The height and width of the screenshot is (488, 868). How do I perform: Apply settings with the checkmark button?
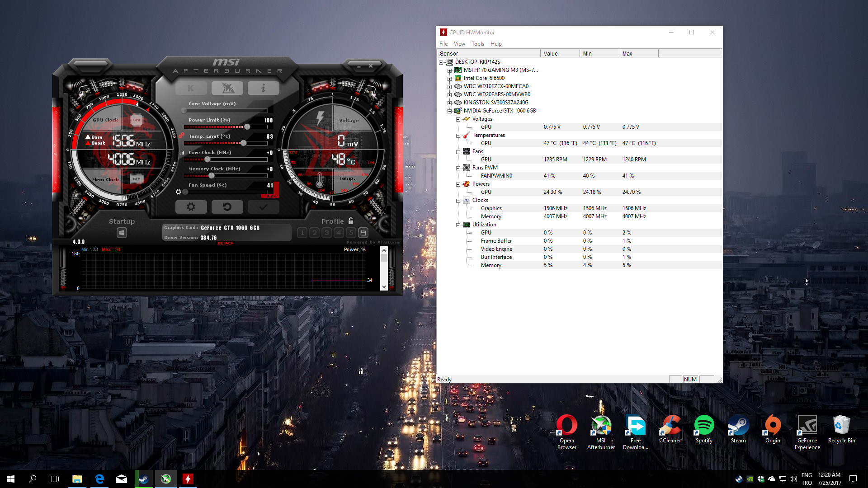tap(264, 206)
